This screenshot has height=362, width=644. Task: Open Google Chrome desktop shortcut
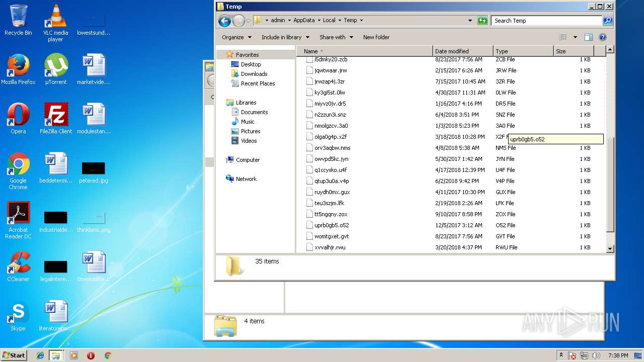18,171
